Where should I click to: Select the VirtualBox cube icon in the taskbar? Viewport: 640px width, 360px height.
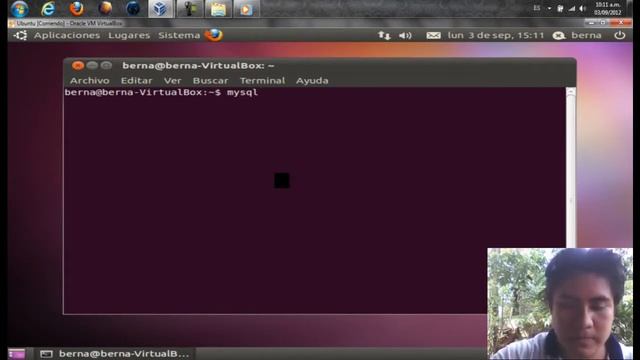tap(160, 9)
